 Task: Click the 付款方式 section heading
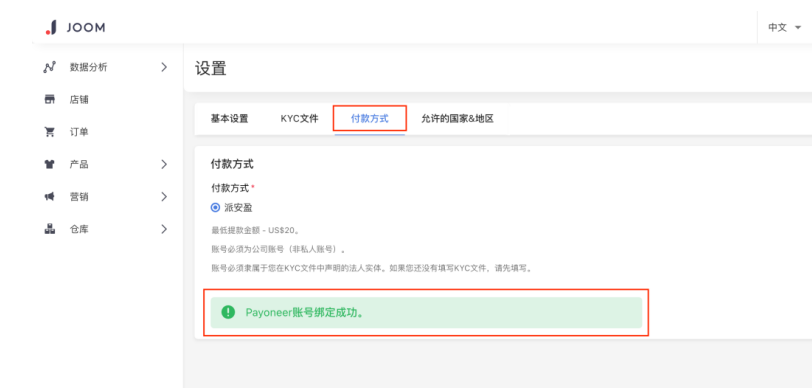pos(232,165)
